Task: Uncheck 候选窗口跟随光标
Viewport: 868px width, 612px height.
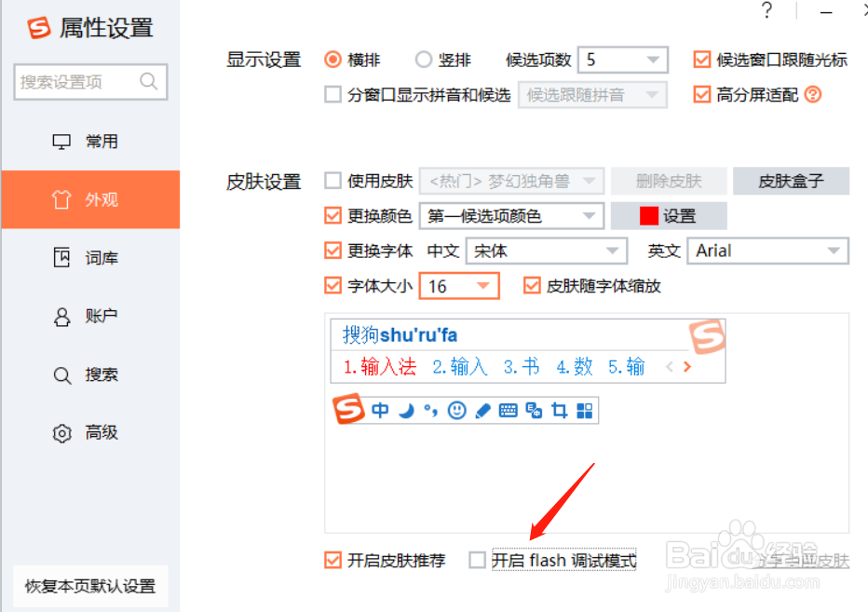Action: coord(702,60)
